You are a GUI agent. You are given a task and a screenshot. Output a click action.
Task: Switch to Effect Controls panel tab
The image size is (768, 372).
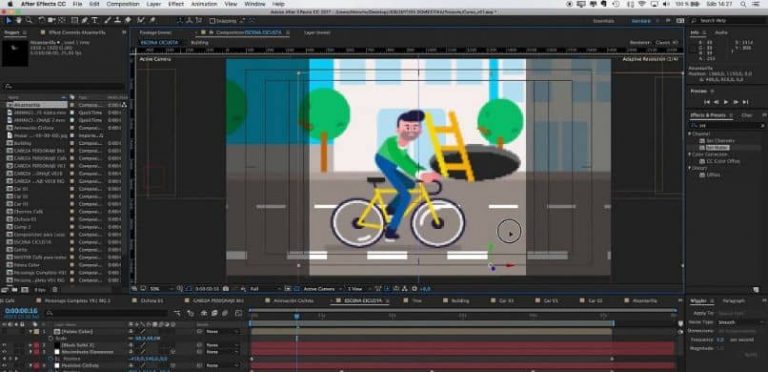[77, 32]
